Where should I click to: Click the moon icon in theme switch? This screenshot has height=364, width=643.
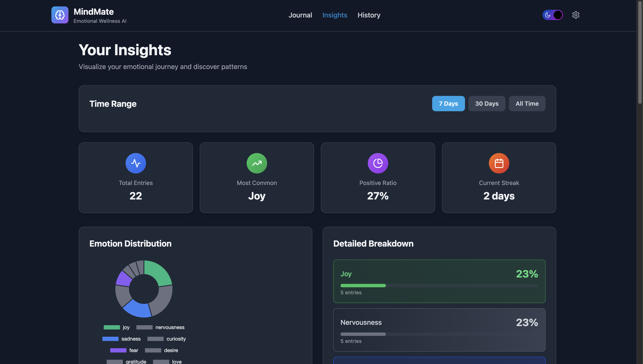click(x=547, y=15)
